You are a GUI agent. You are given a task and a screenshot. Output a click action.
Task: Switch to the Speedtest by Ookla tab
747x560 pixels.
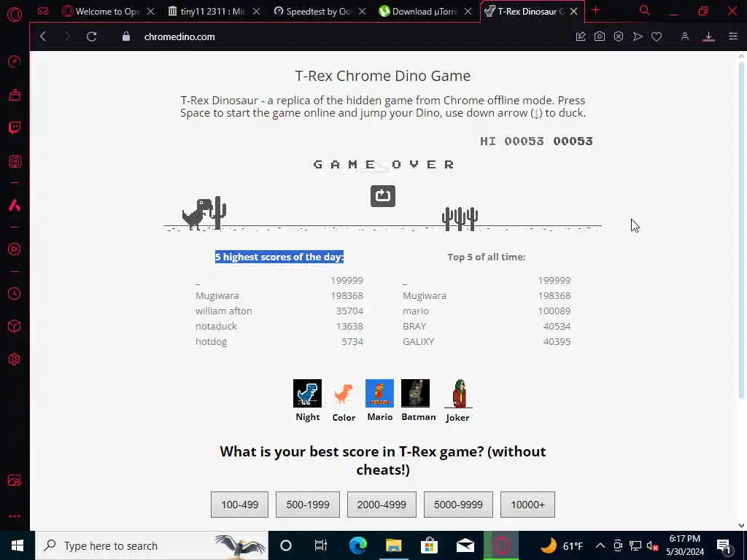(x=313, y=12)
